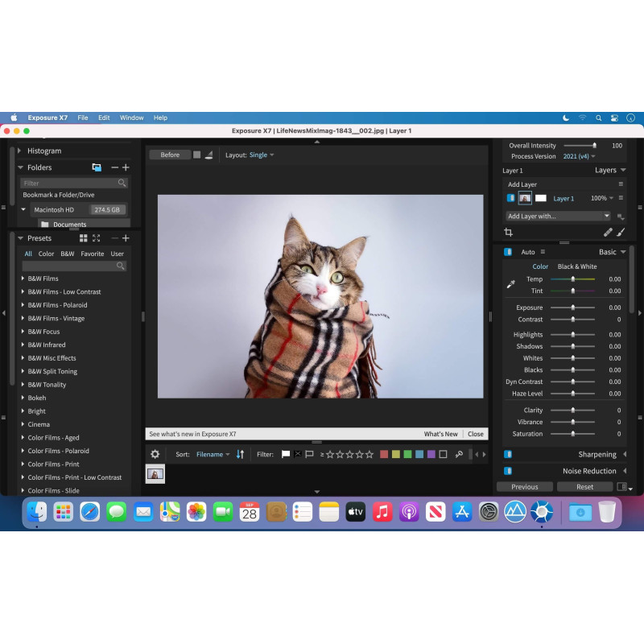Click the plus icon in Folders panel
Viewport: 644px width, 644px height.
click(x=126, y=167)
